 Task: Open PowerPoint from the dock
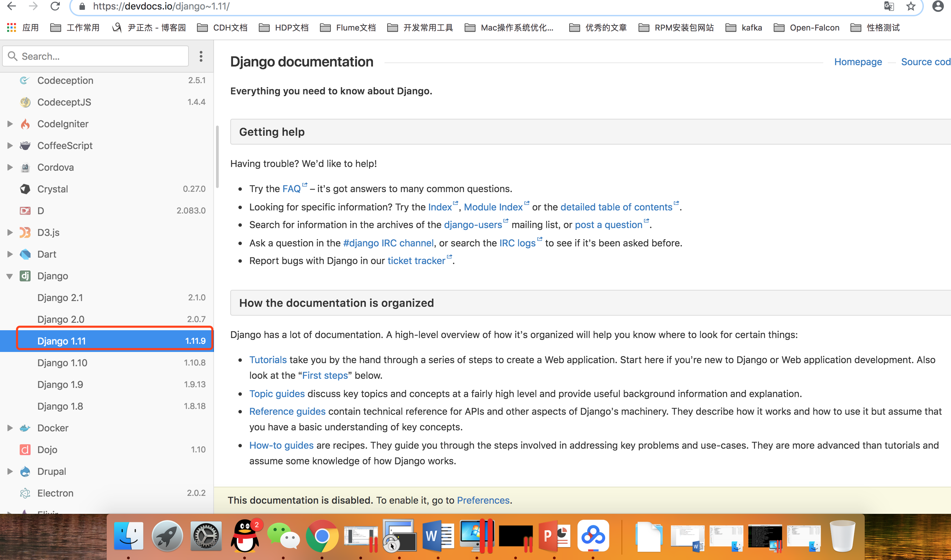pos(554,536)
